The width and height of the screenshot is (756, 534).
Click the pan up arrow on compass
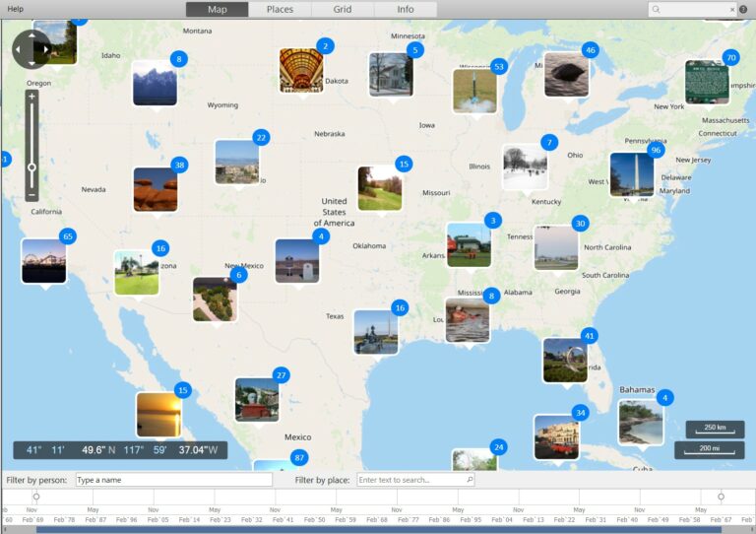click(x=31, y=34)
